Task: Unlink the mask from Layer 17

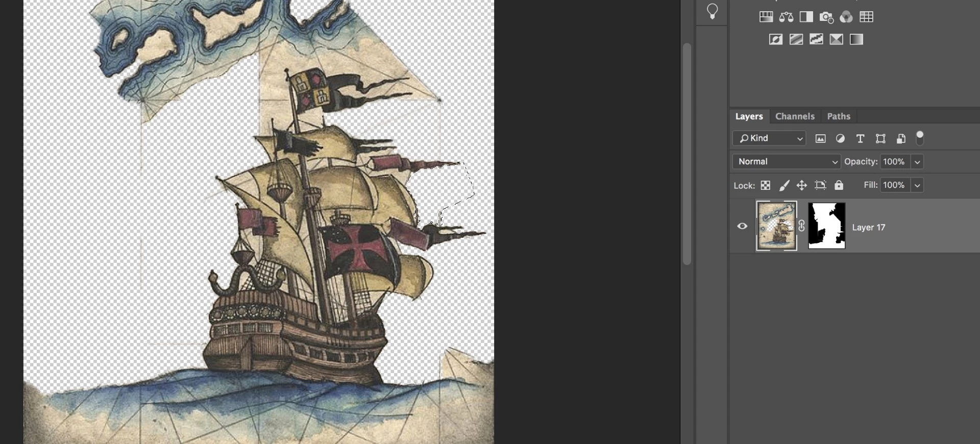Action: coord(802,226)
